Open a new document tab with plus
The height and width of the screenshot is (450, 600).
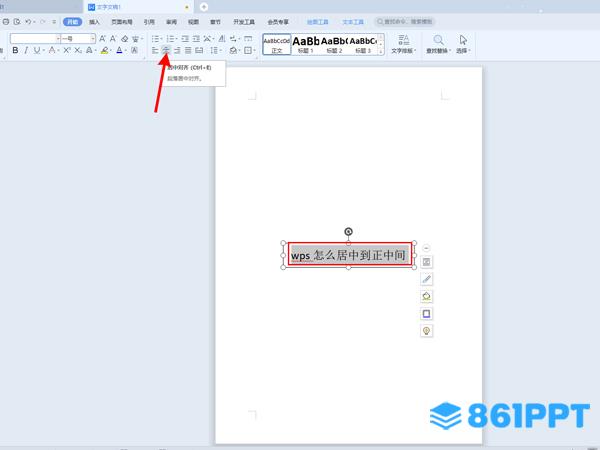click(x=204, y=7)
